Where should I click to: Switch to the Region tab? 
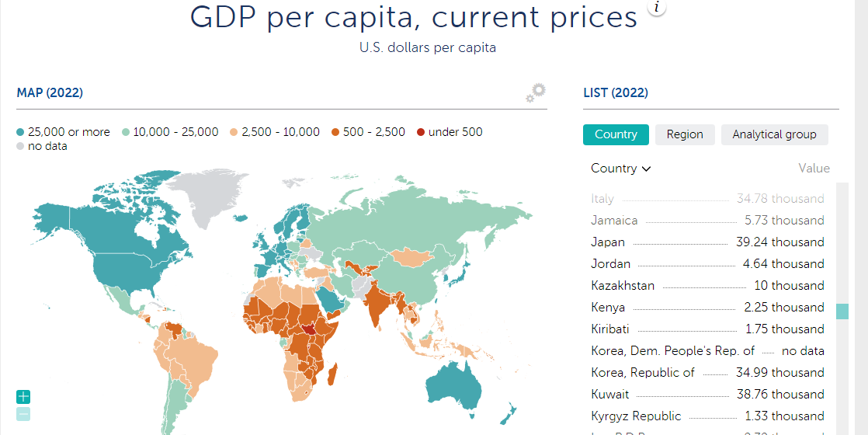point(685,134)
